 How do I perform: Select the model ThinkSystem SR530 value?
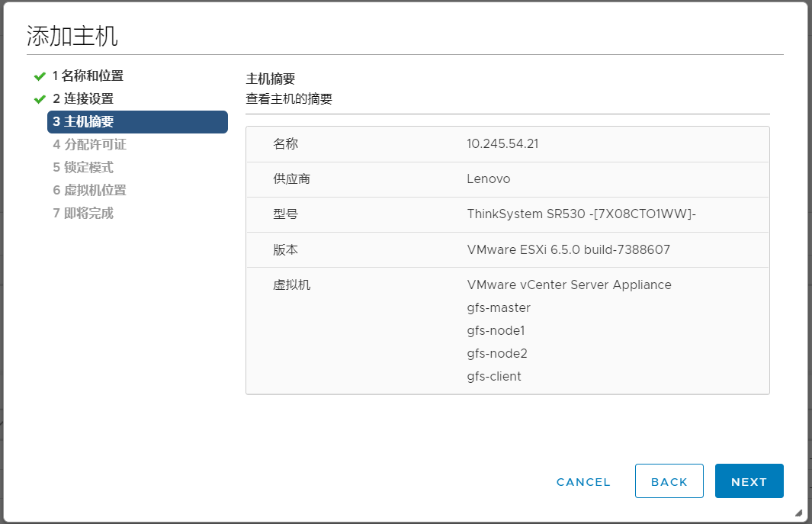click(581, 214)
